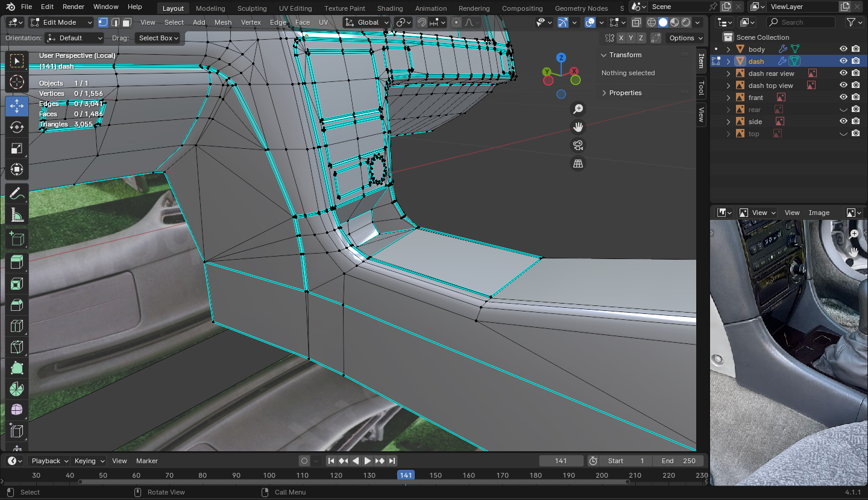Select the Measure tool
This screenshot has height=500, width=868.
[x=17, y=215]
